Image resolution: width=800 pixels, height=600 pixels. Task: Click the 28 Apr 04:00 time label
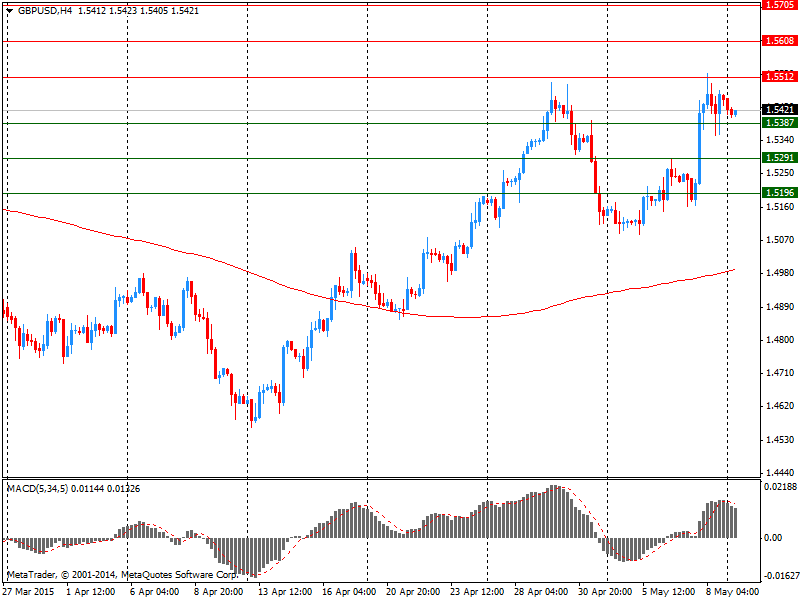(x=541, y=592)
